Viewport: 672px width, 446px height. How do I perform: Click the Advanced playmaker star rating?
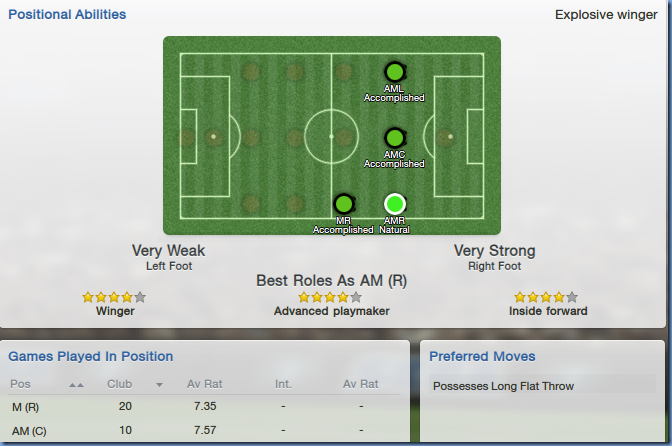click(x=330, y=297)
